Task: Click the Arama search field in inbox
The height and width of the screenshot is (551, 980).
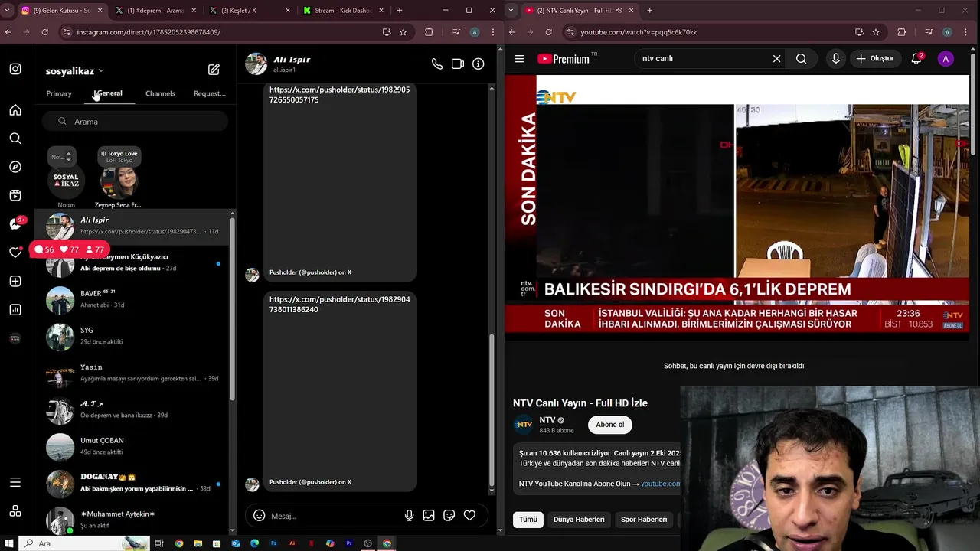Action: [136, 122]
